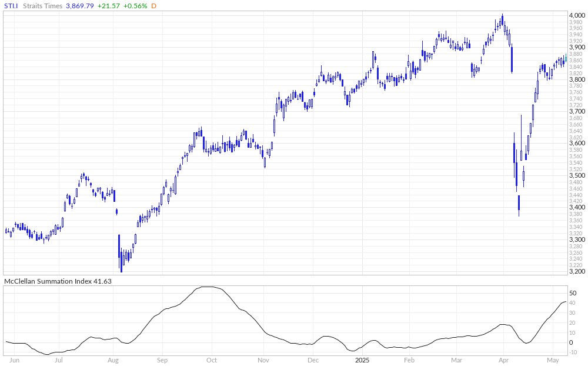The height and width of the screenshot is (366, 588).
Task: Click the 3,500 price axis label
Action: point(577,176)
